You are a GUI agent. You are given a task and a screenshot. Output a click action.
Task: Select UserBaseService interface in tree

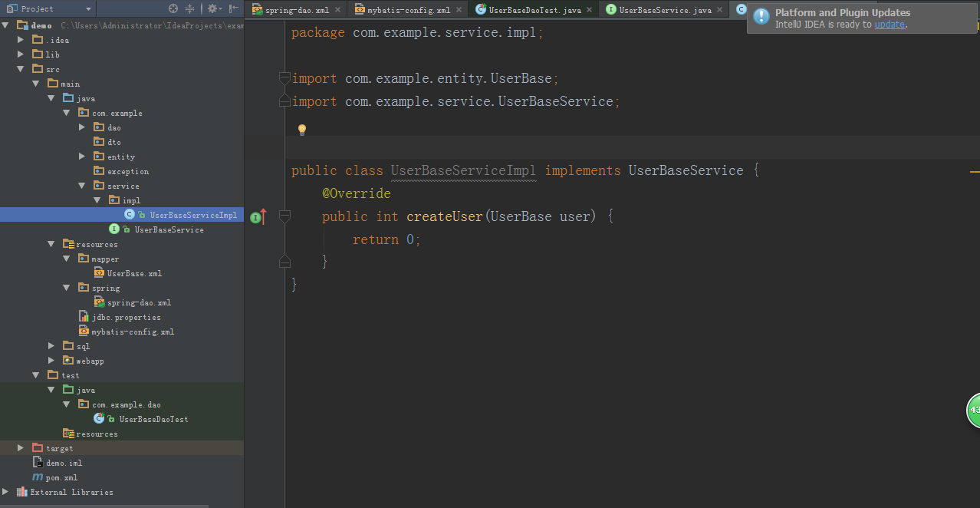tap(169, 229)
